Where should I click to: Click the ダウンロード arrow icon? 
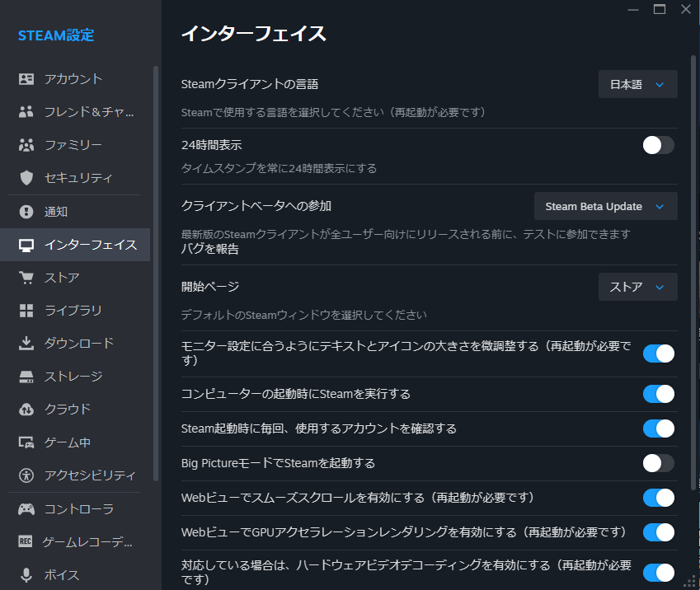tap(26, 343)
